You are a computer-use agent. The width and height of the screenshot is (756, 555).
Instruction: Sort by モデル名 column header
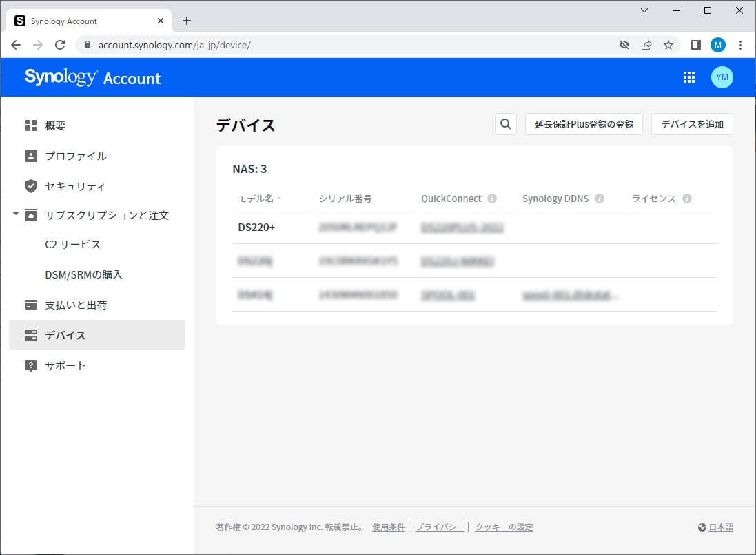click(x=259, y=199)
